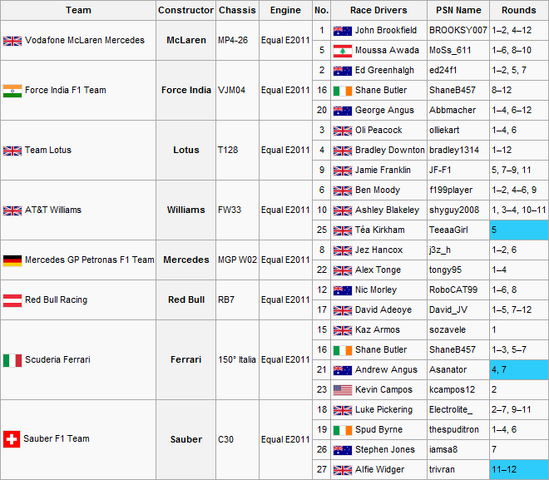Open the Mercedes constructor link
This screenshot has width=549, height=480.
point(186,260)
